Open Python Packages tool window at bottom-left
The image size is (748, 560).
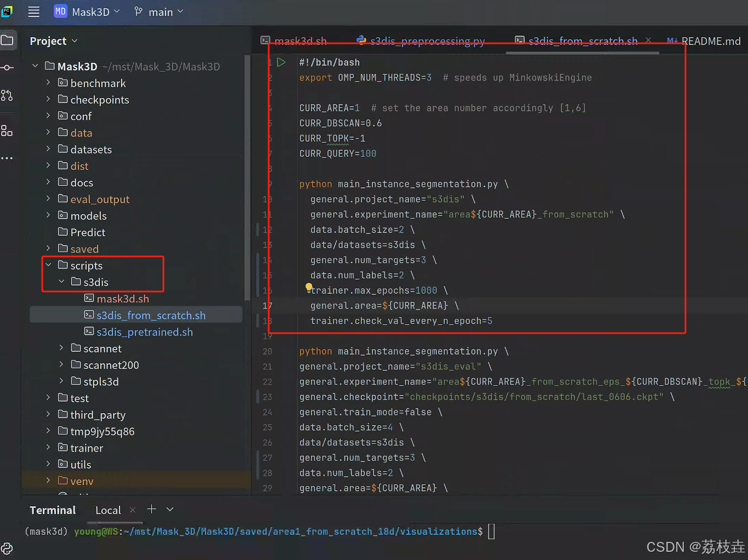tap(7, 548)
